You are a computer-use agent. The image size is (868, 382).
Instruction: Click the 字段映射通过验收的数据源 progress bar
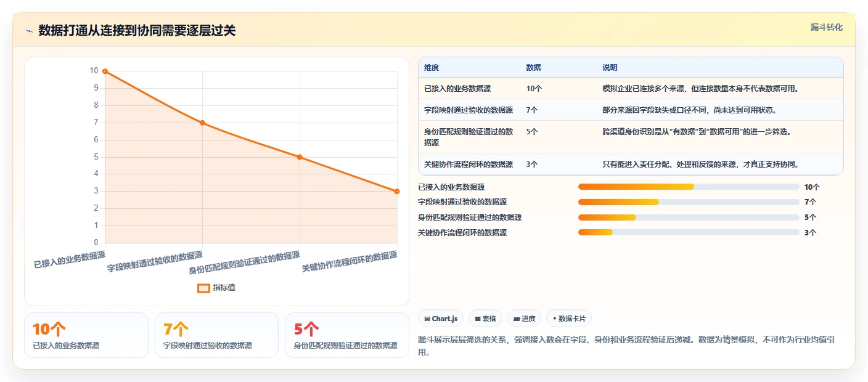click(689, 202)
